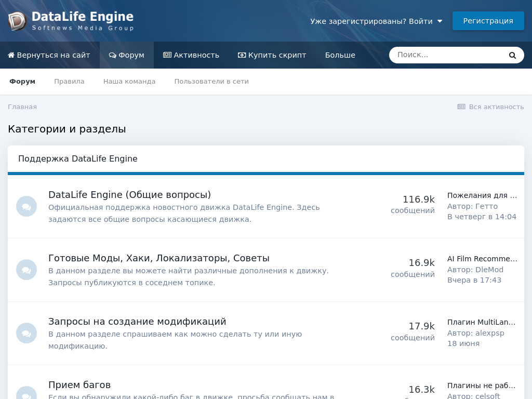Open the Больше menu in navigation

tap(340, 55)
